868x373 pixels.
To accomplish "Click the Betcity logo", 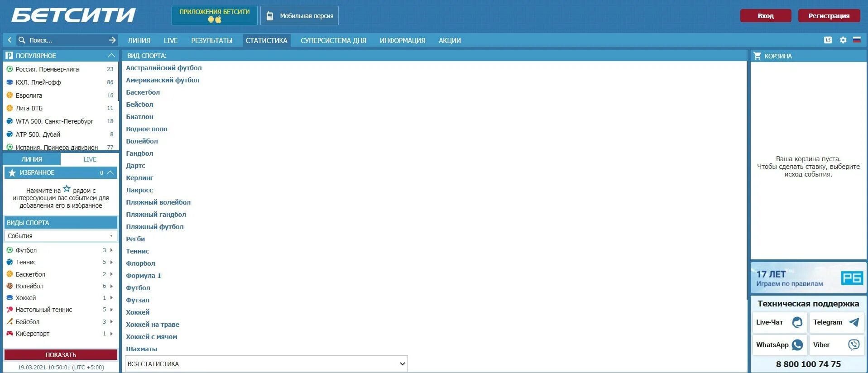I will click(x=73, y=15).
